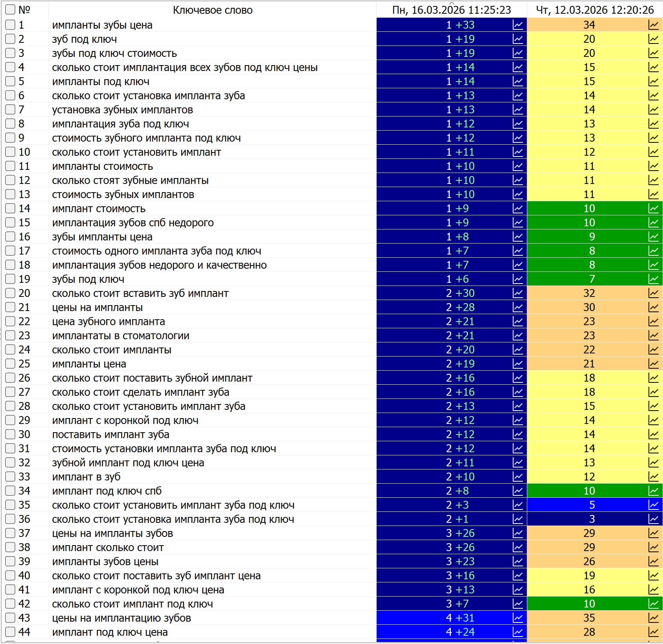Click keyword 'имплантация зубов спб недорого'
The image size is (663, 644).
tap(133, 223)
